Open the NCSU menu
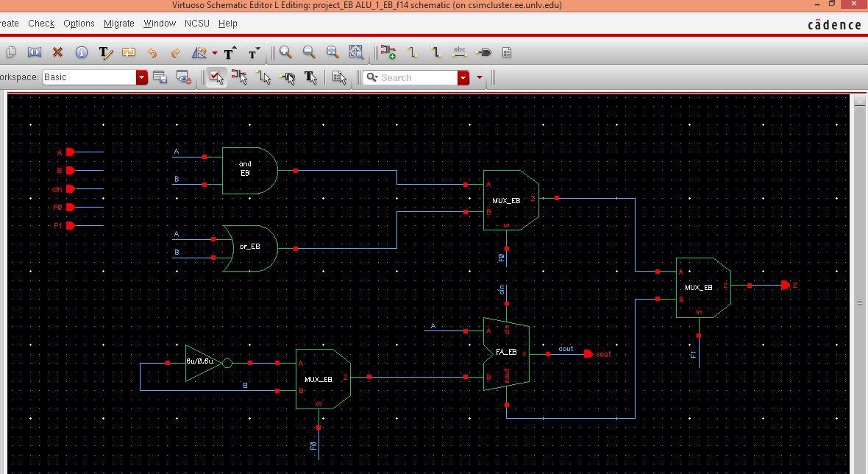This screenshot has width=868, height=474. [197, 23]
